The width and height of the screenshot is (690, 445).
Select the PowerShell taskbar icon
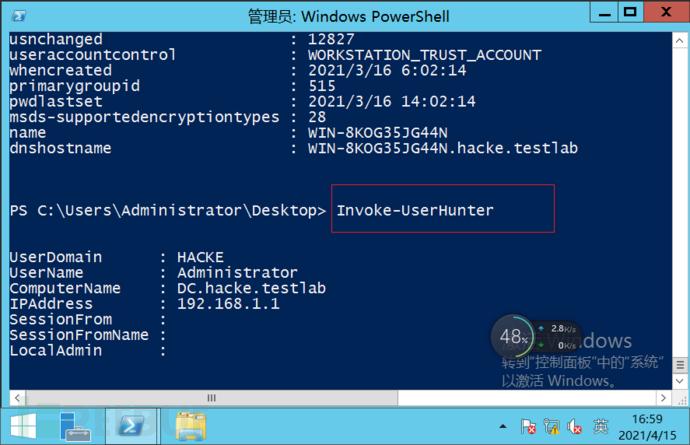129,426
